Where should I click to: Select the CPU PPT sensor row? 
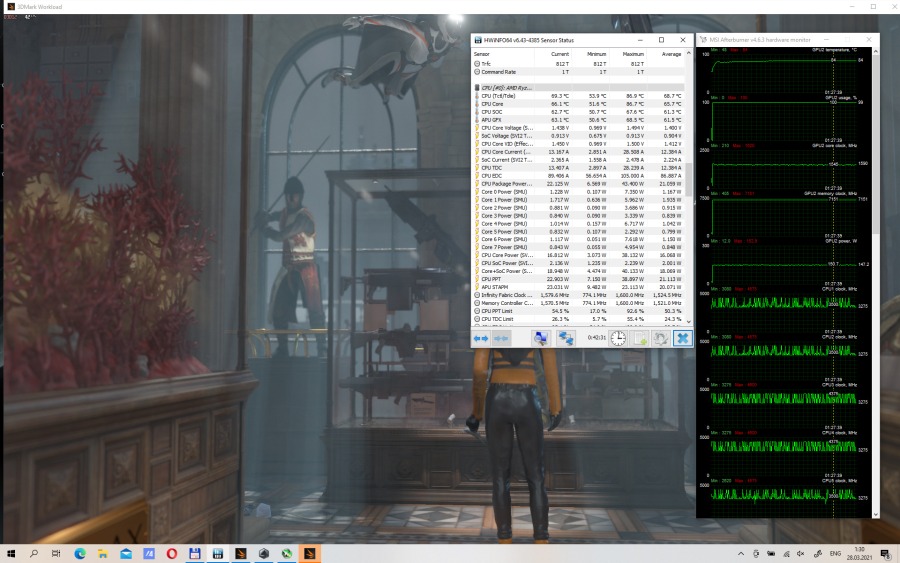click(x=578, y=279)
